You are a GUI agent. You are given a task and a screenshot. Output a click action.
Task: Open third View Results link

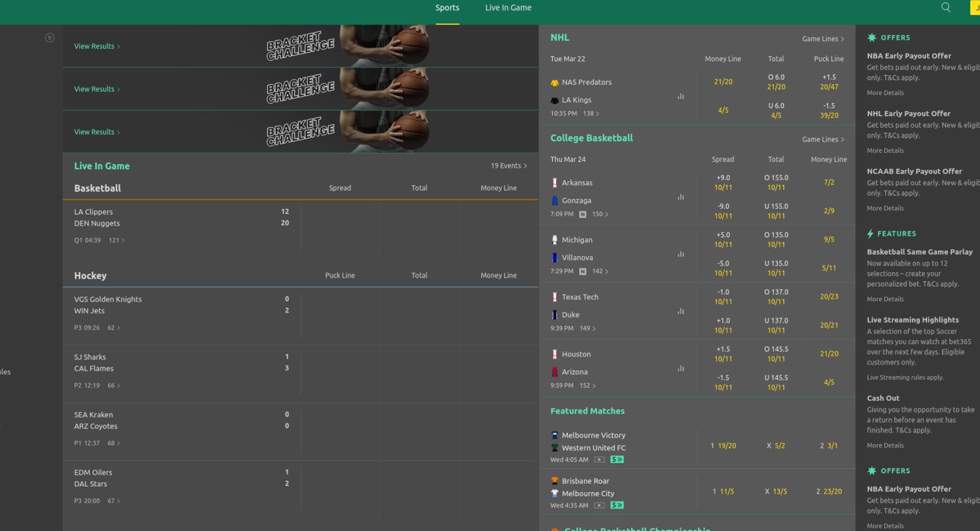coord(97,132)
